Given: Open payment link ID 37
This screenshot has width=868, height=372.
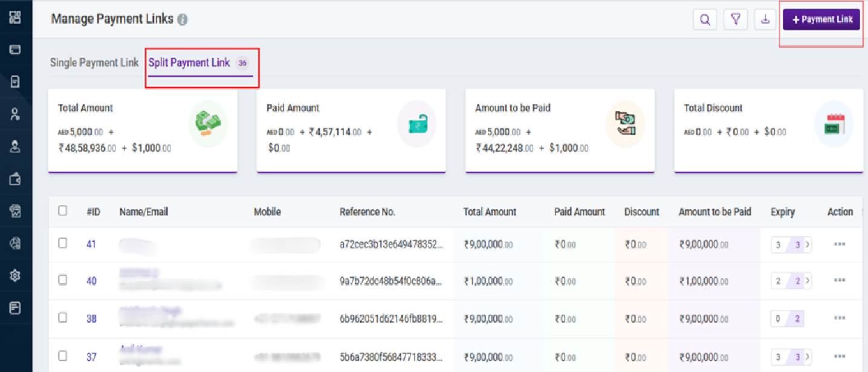Looking at the screenshot, I should (x=91, y=356).
